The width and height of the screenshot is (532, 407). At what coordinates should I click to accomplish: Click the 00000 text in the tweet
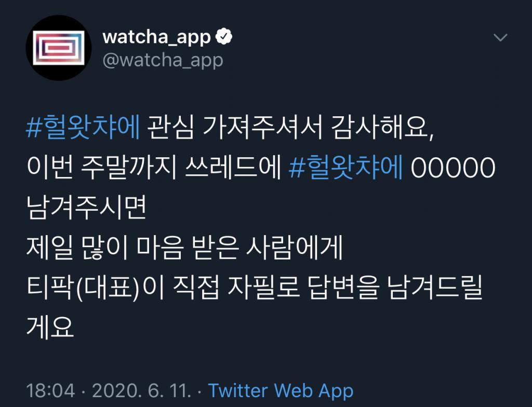[453, 168]
